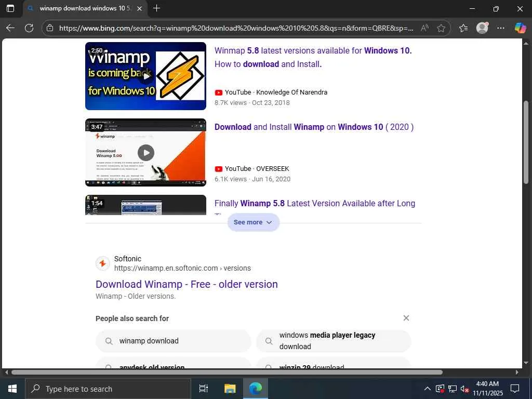Viewport: 532px width, 399px height.
Task: Click the vertical scrollbar thumb
Action: coord(526,142)
